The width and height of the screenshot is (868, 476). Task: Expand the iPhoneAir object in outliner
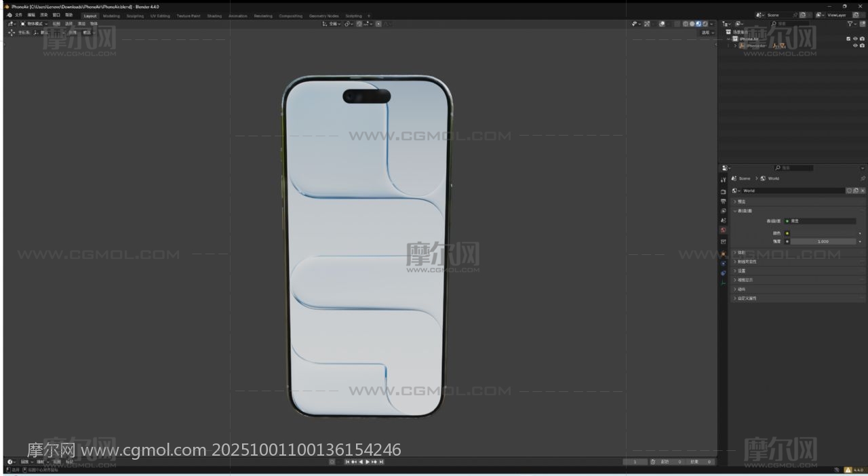click(735, 46)
